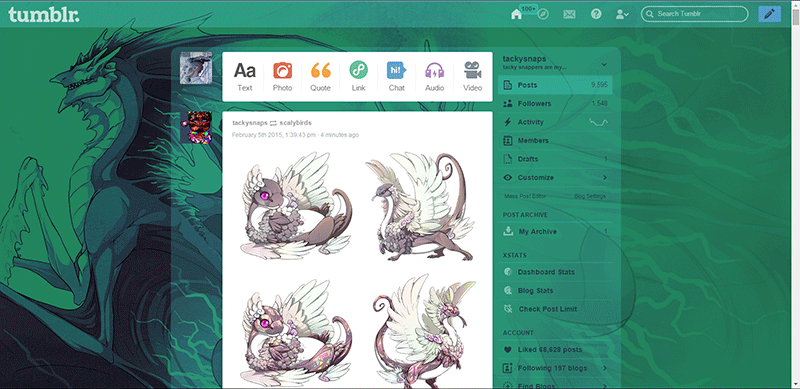
Task: Click the activity sparkline graph
Action: (598, 122)
